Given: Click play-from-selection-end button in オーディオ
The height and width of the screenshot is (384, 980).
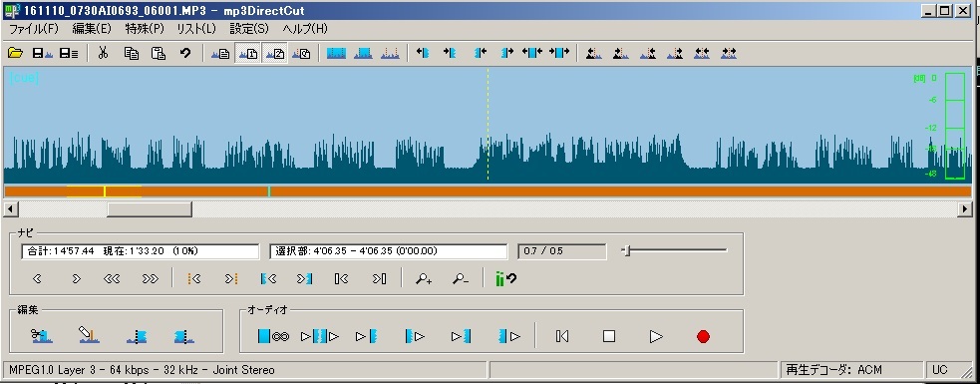Looking at the screenshot, I should [509, 336].
